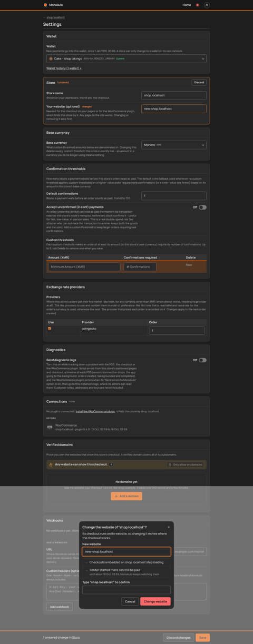Image resolution: width=253 pixels, height=644 pixels.
Task: Open the Monero base currency dropdown
Action: point(174,145)
